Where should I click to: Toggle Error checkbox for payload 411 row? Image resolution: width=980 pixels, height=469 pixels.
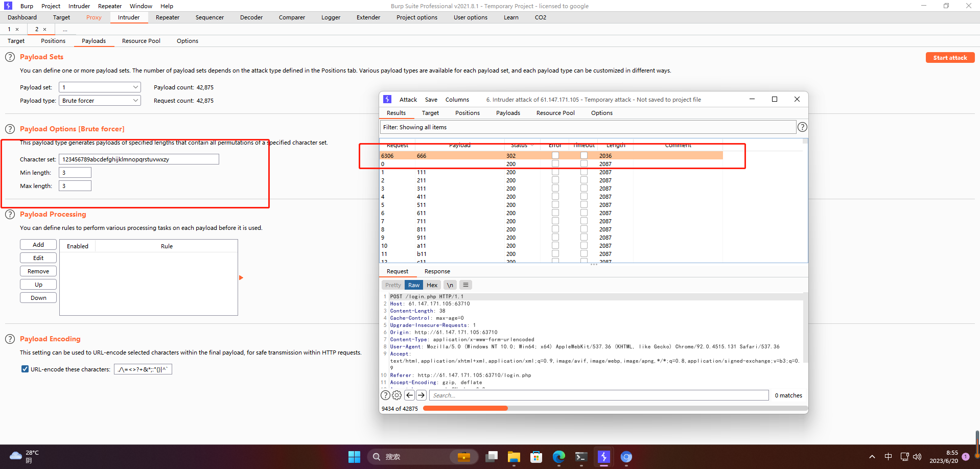coord(555,197)
